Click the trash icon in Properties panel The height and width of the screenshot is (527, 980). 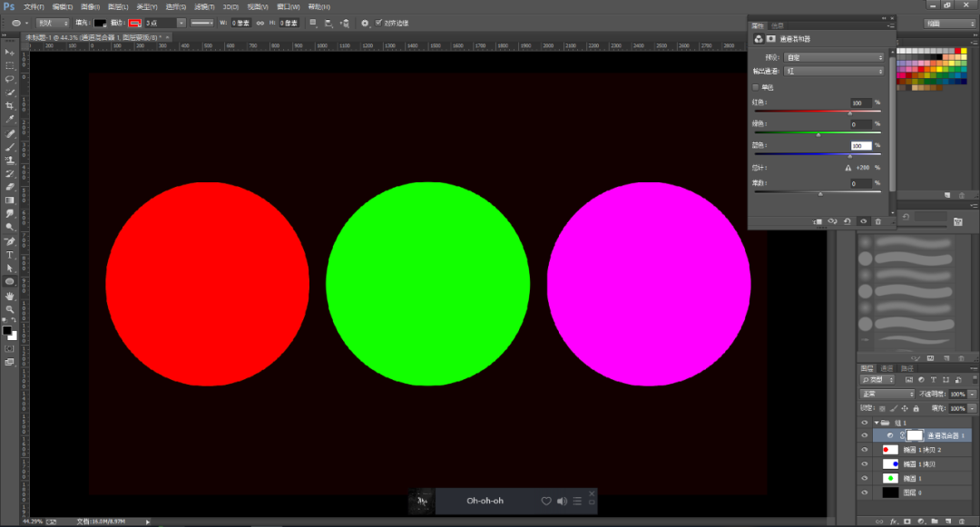pos(877,221)
